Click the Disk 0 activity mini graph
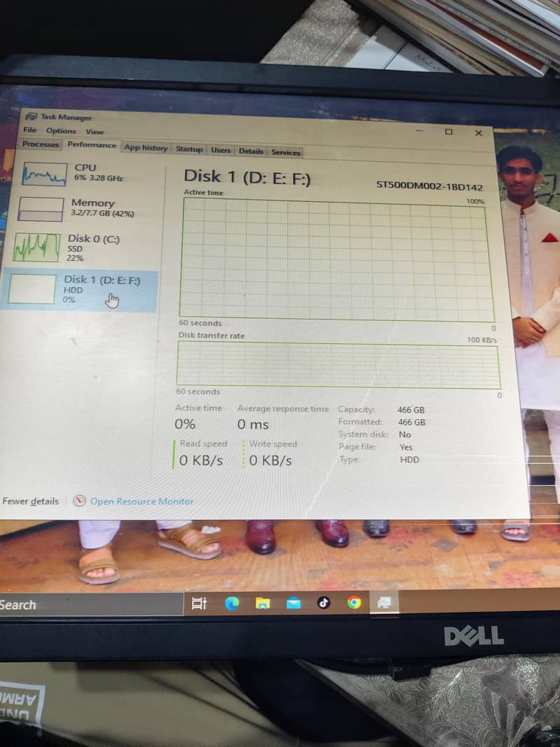The image size is (560, 747). click(36, 247)
